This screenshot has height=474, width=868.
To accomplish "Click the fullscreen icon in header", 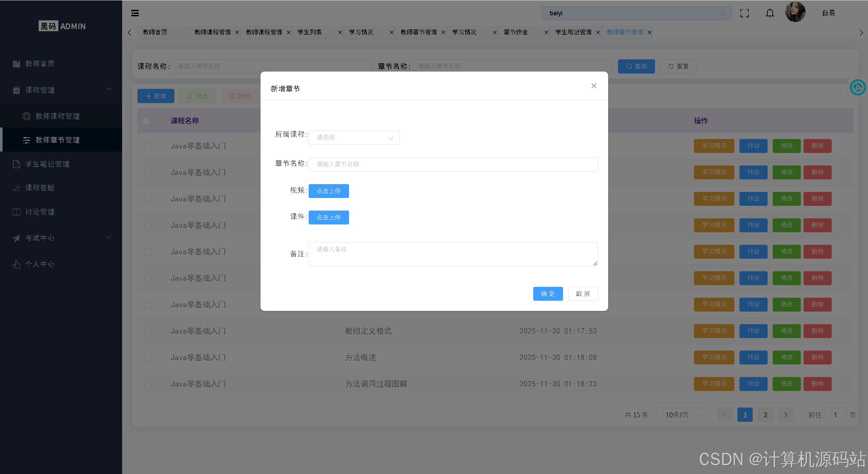I will pos(745,13).
